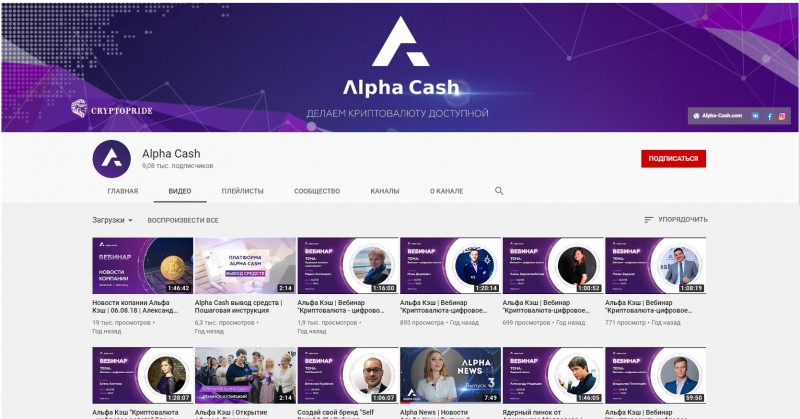Open the VK social link icon
Screen dimensions: 800x419
(755, 116)
